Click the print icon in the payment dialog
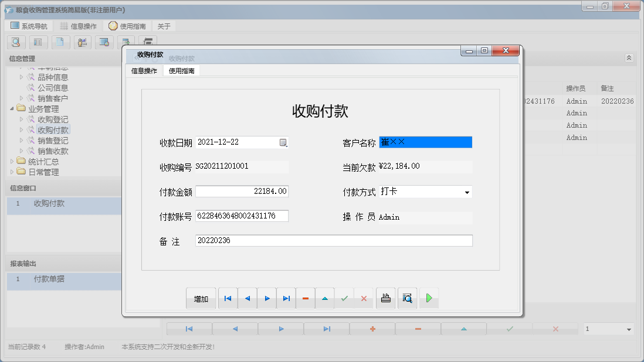The height and width of the screenshot is (362, 644). click(x=385, y=298)
